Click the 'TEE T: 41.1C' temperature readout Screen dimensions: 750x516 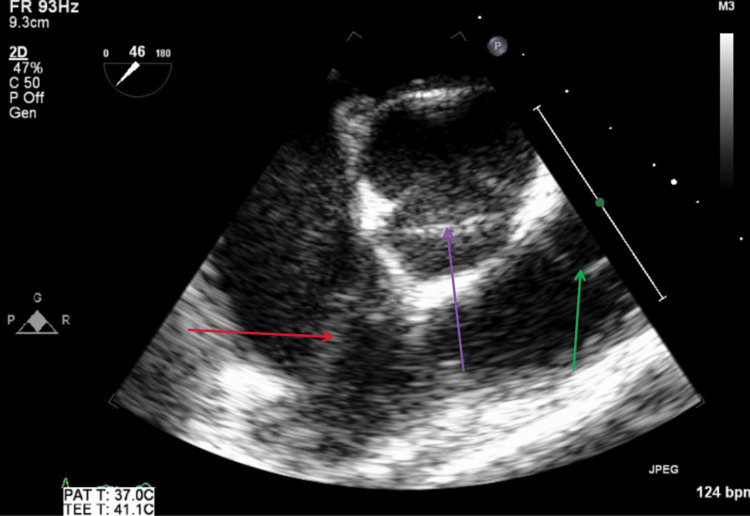tap(109, 509)
